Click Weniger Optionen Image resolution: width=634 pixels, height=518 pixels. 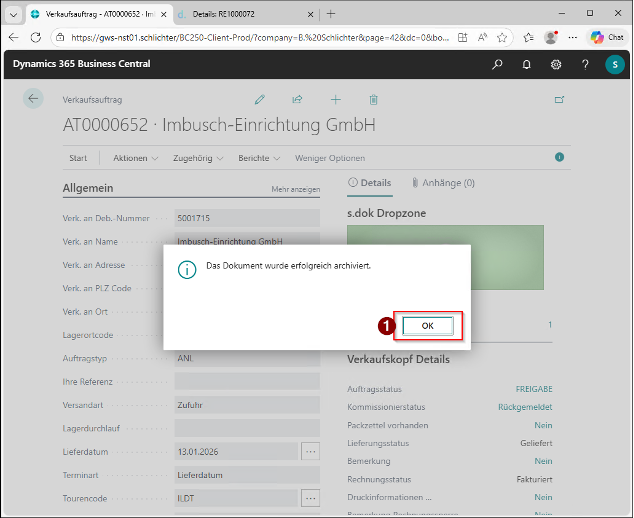(330, 158)
